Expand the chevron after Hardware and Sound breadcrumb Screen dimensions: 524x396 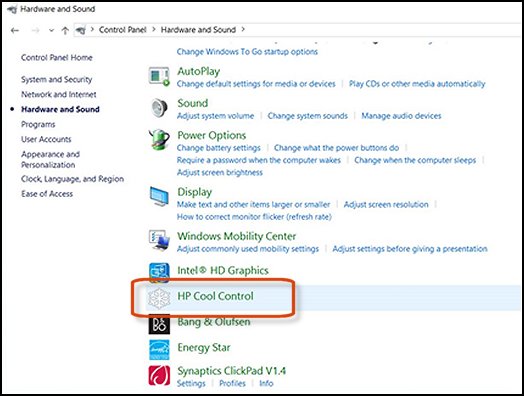click(x=243, y=29)
